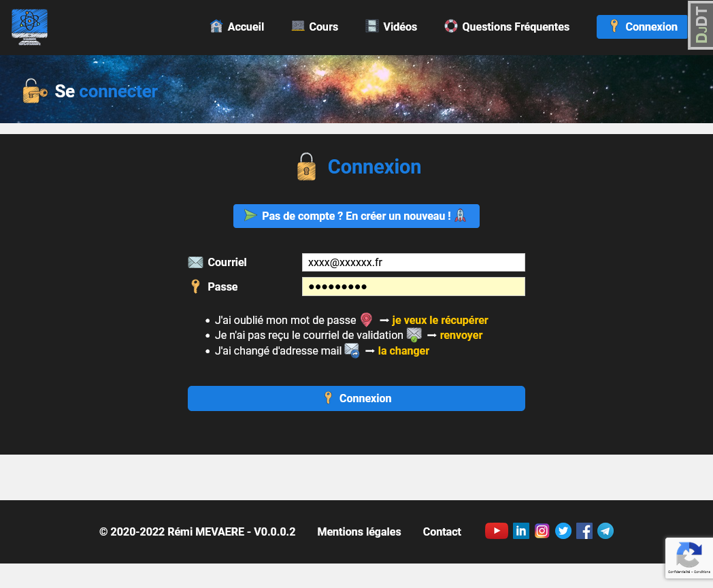Go to the Accueil menu item
This screenshot has width=713, height=588.
click(x=237, y=27)
